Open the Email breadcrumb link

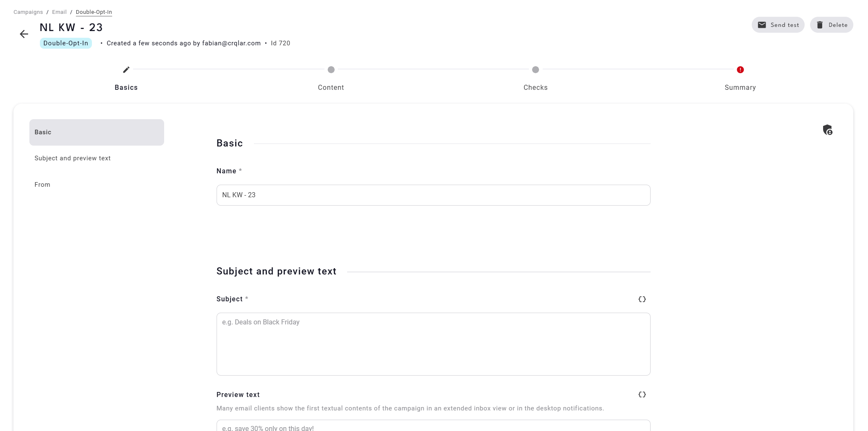59,12
